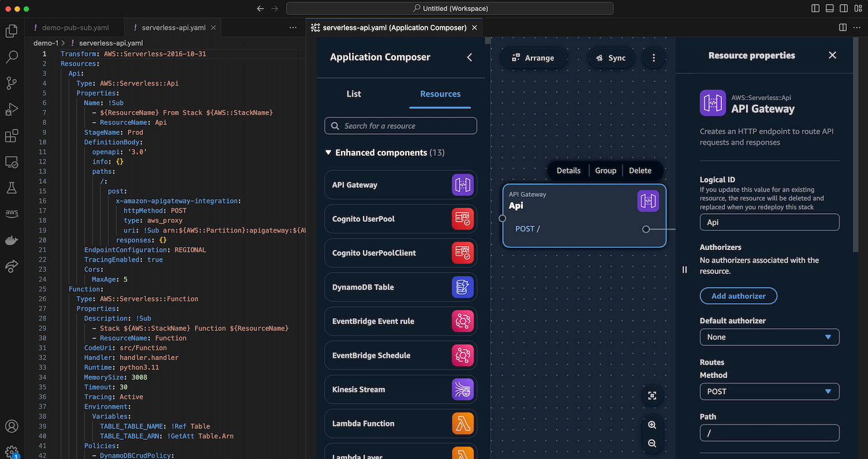Image resolution: width=868 pixels, height=459 pixels.
Task: Switch to the demo-pub-sub.yaml editor tab
Action: pos(75,27)
